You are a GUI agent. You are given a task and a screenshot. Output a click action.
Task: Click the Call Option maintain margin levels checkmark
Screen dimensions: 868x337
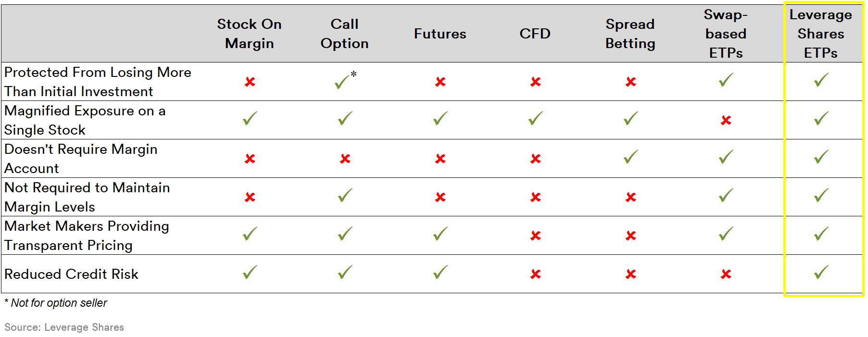click(x=345, y=195)
